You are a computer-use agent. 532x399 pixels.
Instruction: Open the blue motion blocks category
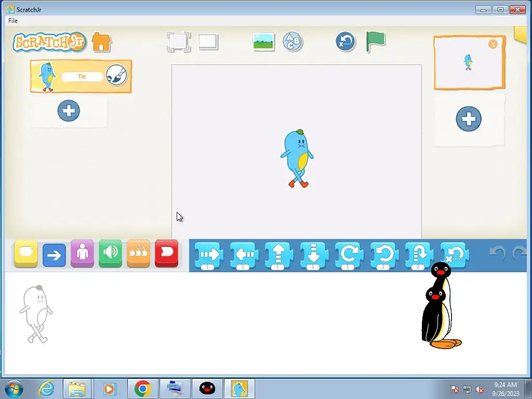point(54,255)
